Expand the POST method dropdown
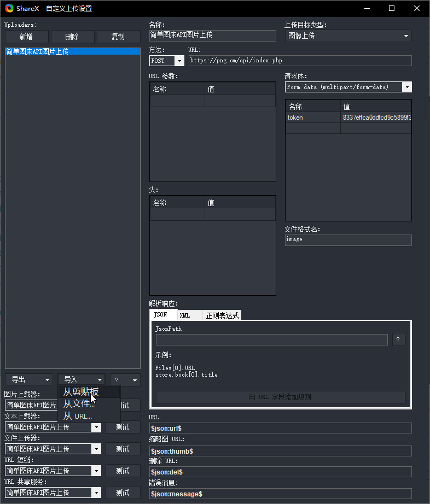The width and height of the screenshot is (430, 504). tap(179, 61)
